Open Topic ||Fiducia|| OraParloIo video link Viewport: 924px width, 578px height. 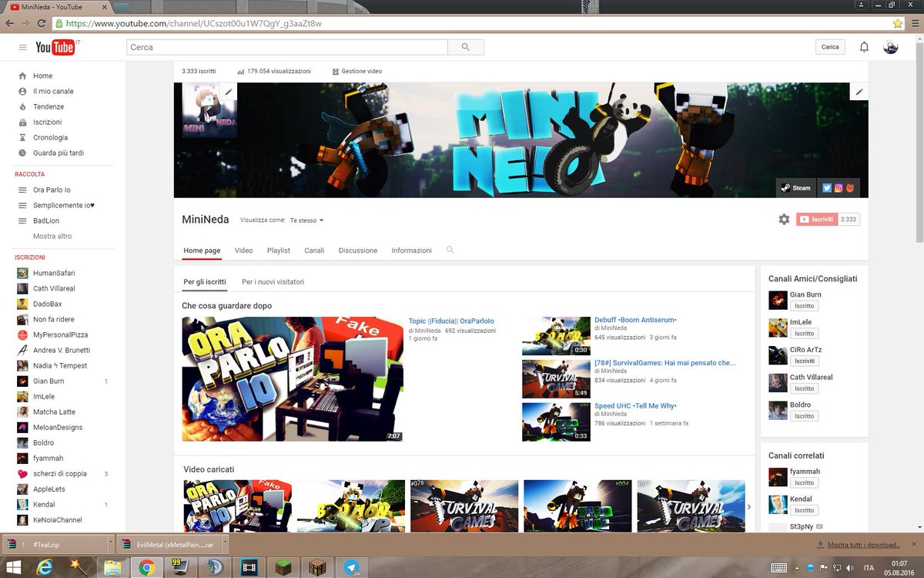tap(451, 321)
